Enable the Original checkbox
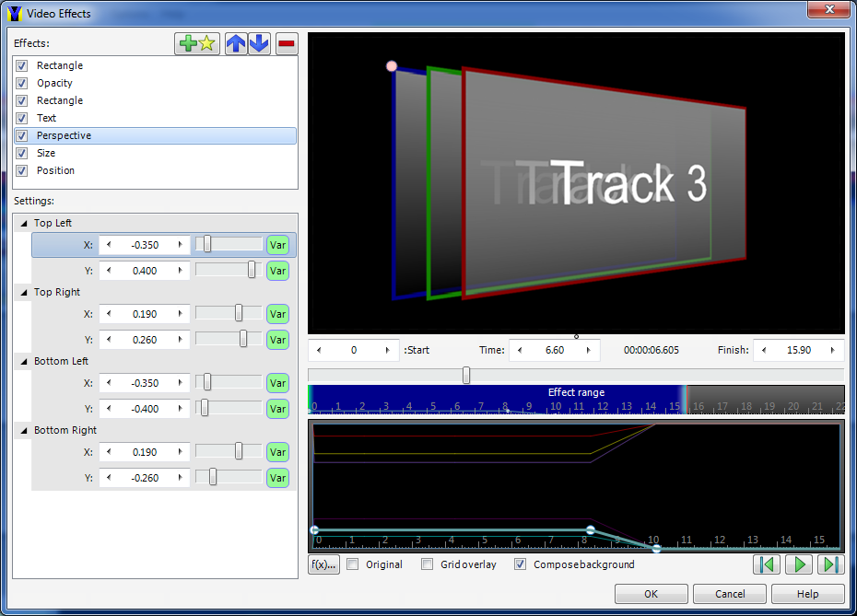This screenshot has height=616, width=857. (353, 564)
